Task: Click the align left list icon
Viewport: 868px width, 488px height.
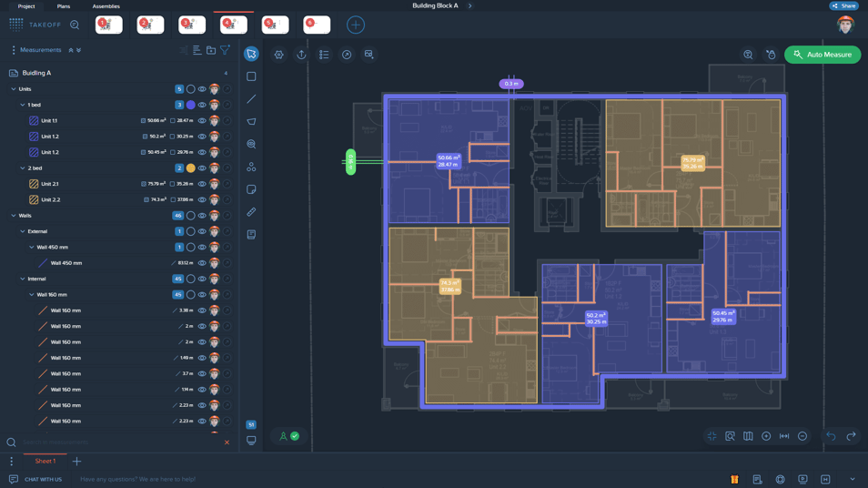Action: point(197,50)
